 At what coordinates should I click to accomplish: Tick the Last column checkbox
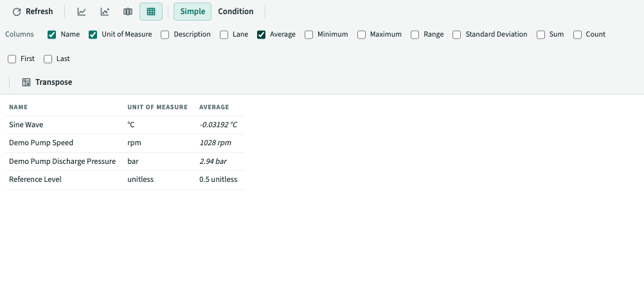click(48, 59)
